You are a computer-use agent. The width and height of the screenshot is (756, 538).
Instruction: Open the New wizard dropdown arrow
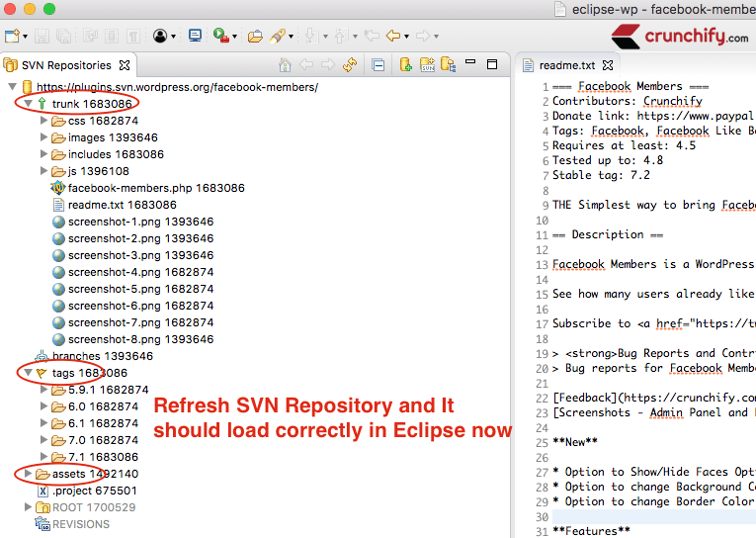pyautogui.click(x=25, y=37)
